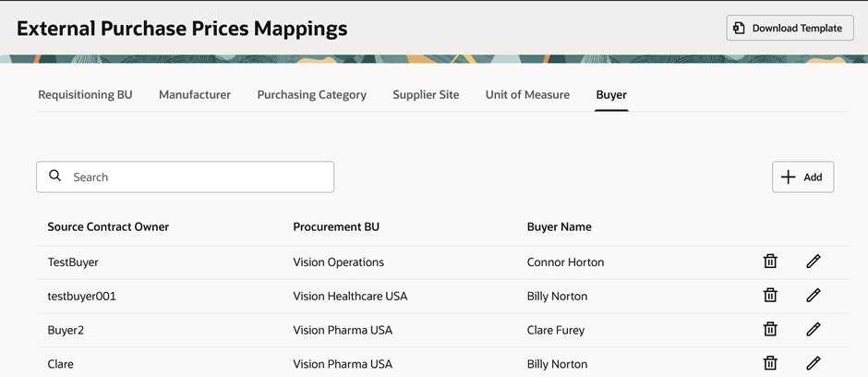Click the Source Contract Owner column header

(108, 226)
